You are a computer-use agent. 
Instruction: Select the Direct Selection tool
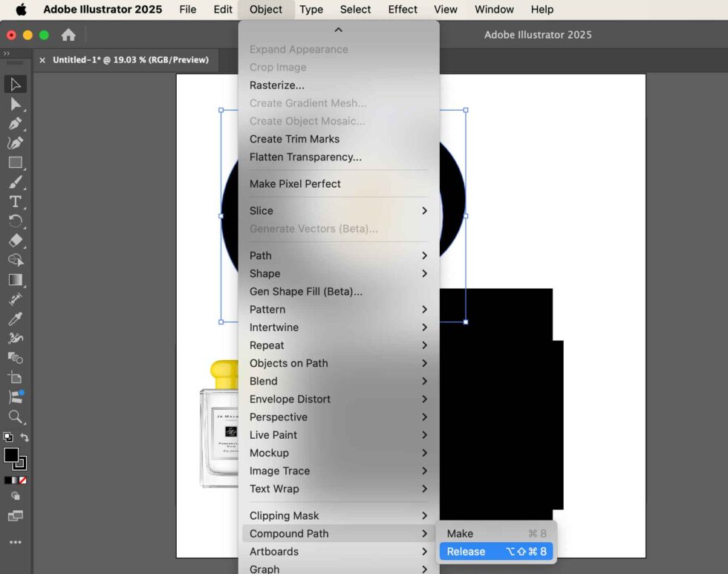click(x=16, y=104)
